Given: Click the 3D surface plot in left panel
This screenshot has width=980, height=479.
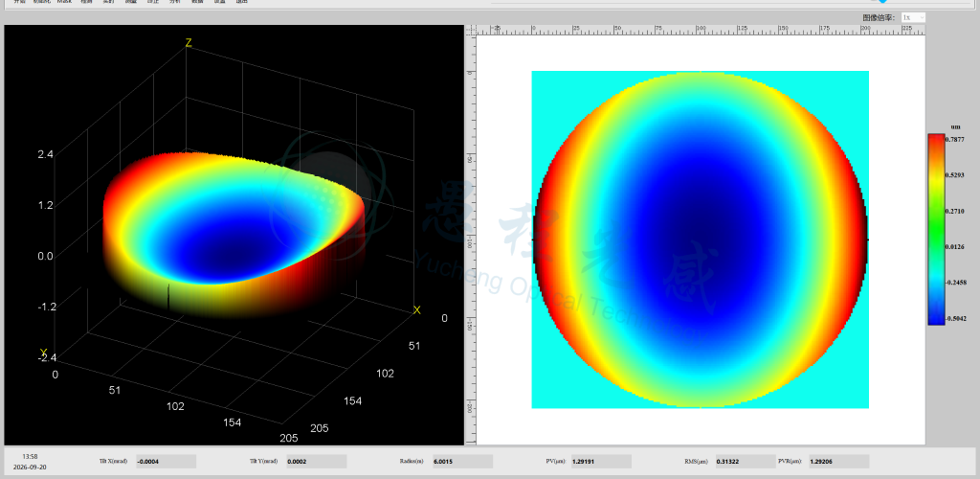Looking at the screenshot, I should tap(234, 235).
